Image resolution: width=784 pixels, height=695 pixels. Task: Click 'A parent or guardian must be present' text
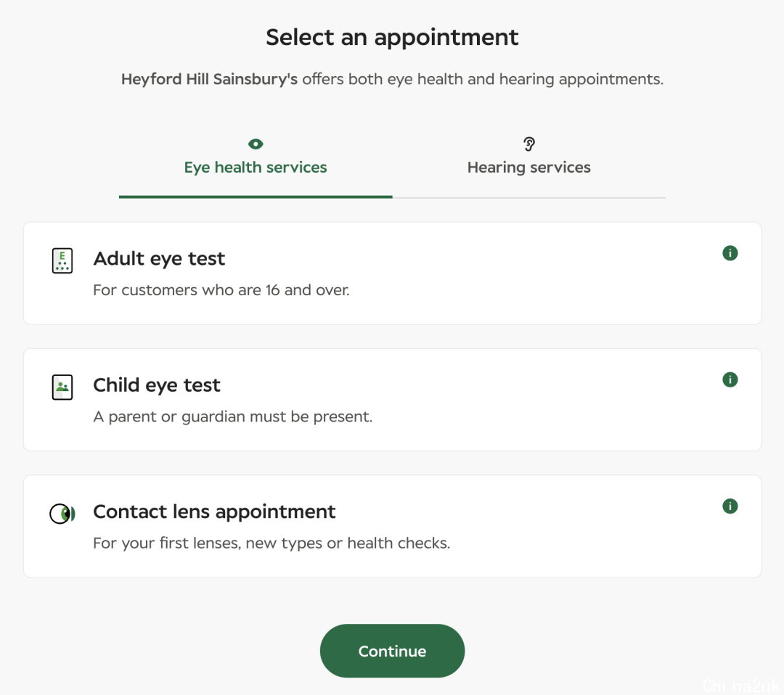(233, 416)
